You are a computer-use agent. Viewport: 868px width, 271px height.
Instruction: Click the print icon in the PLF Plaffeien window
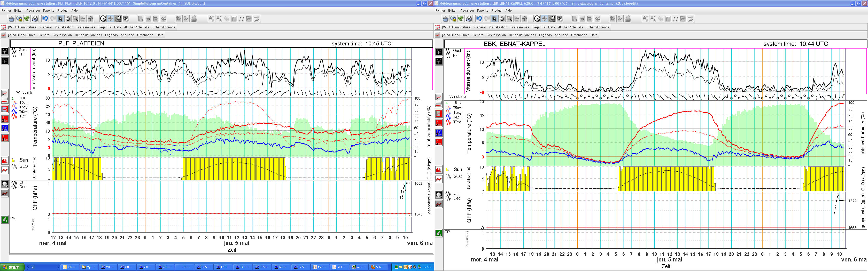pos(35,19)
